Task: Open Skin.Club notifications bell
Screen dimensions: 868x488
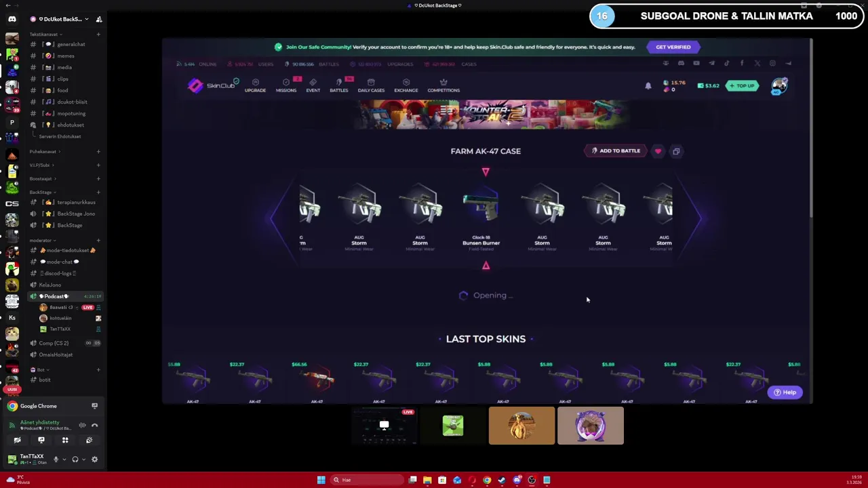Action: tap(648, 85)
